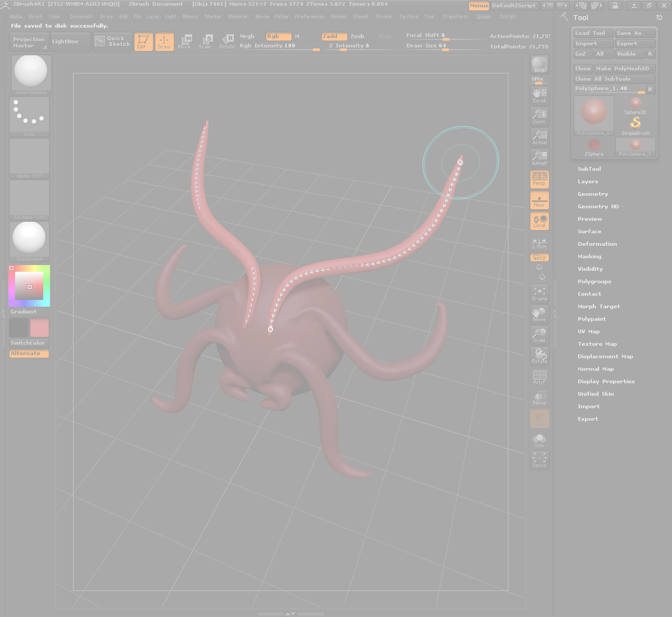This screenshot has height=617, width=672.
Task: Toggle Local transformations
Action: point(540,221)
